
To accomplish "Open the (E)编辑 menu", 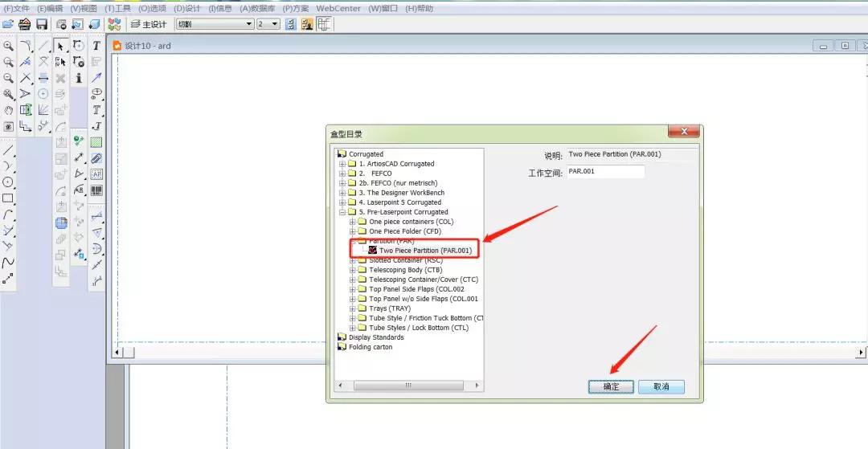I will coord(50,8).
